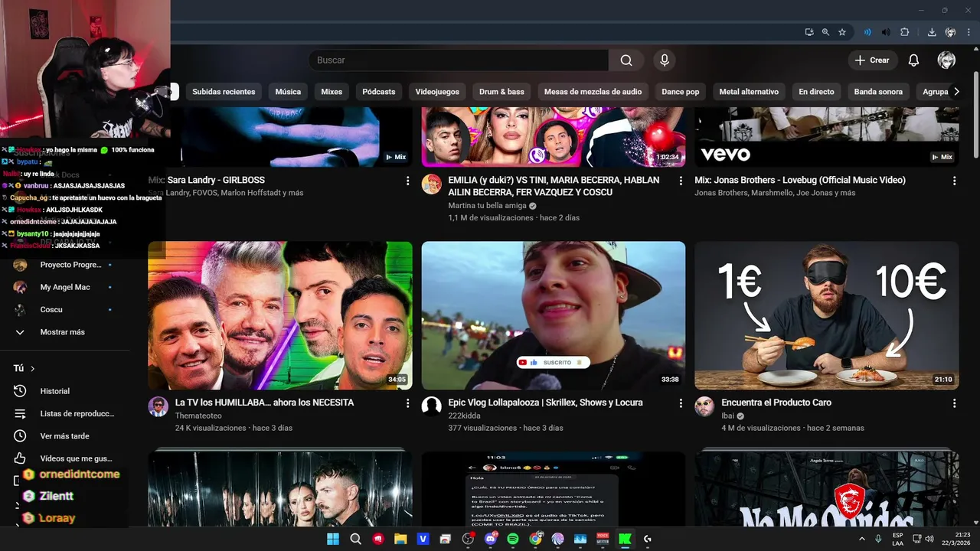Click Thematoteo channel avatar
Image resolution: width=980 pixels, height=551 pixels.
pos(158,406)
